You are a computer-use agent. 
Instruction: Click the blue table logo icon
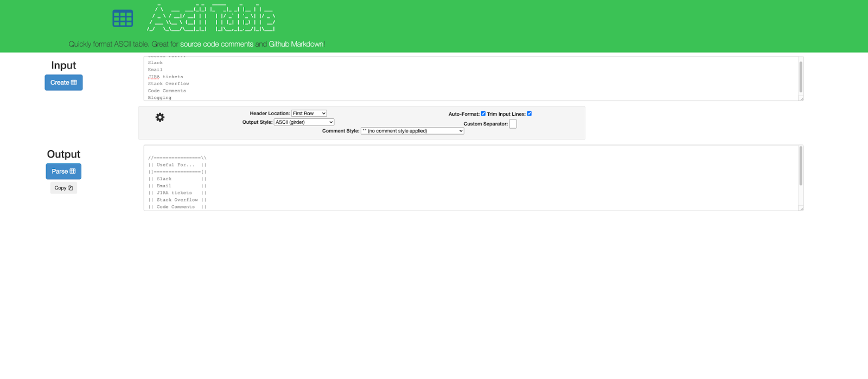click(123, 18)
